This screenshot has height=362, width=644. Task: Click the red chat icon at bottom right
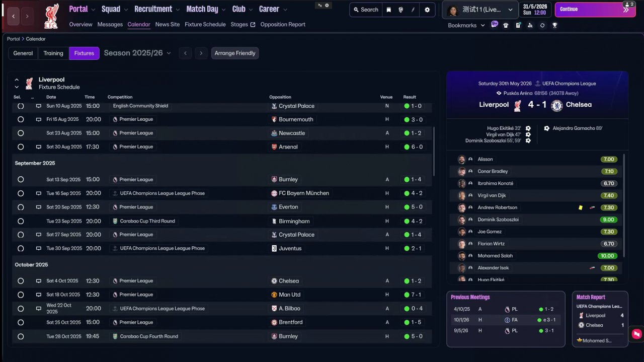[636, 333]
